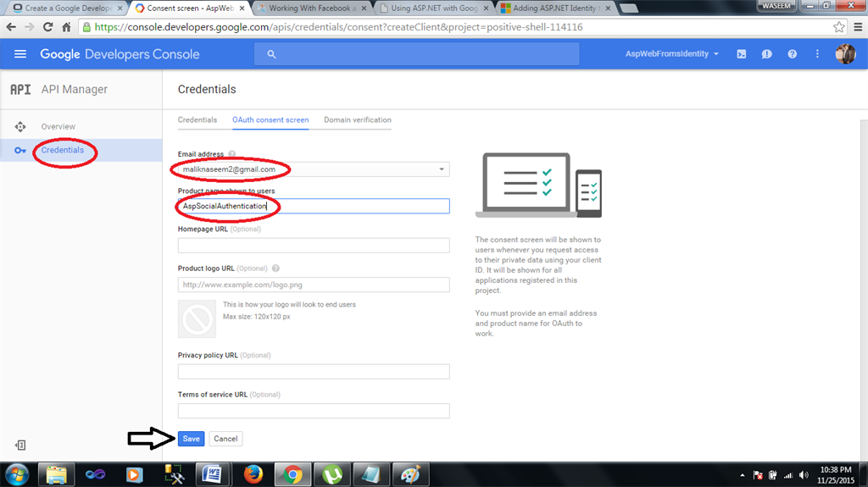Open Microsoft Word from taskbar
Image resolution: width=868 pixels, height=487 pixels.
point(212,475)
